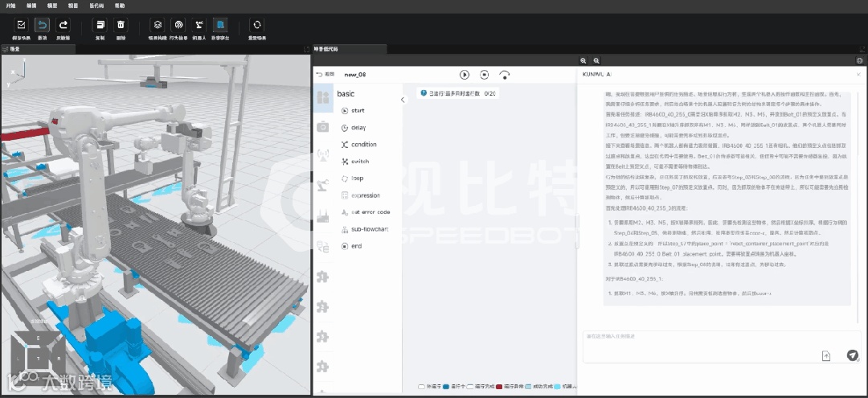The image size is (868, 398).
Task: Open the 模型 menu
Action: pyautogui.click(x=52, y=5)
